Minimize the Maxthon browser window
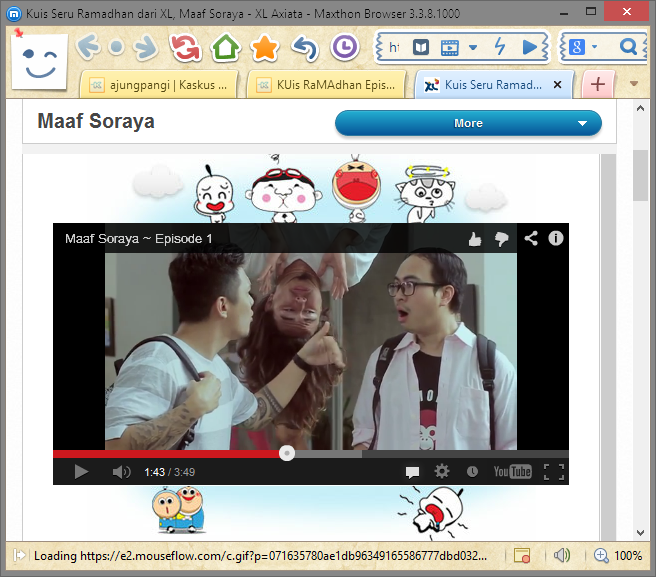The height and width of the screenshot is (577, 656). 564,13
